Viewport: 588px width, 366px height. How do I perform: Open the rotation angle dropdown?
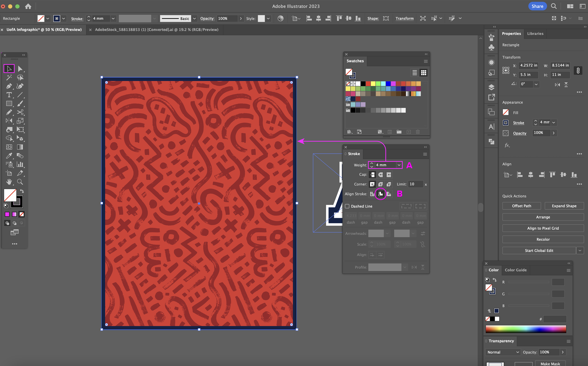[x=536, y=84]
